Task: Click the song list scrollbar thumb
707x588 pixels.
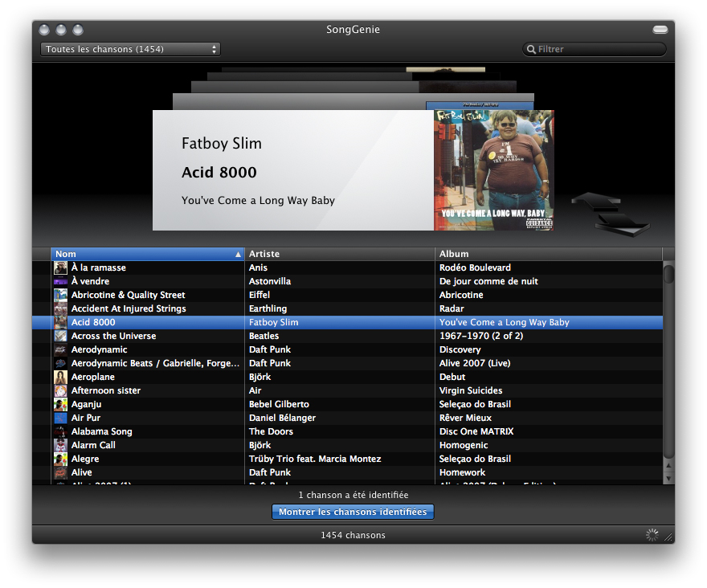Action: [668, 274]
